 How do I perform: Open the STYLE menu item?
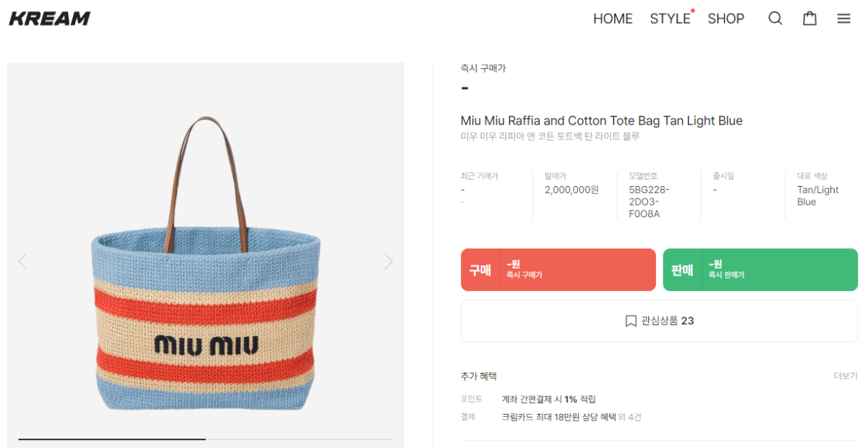670,19
